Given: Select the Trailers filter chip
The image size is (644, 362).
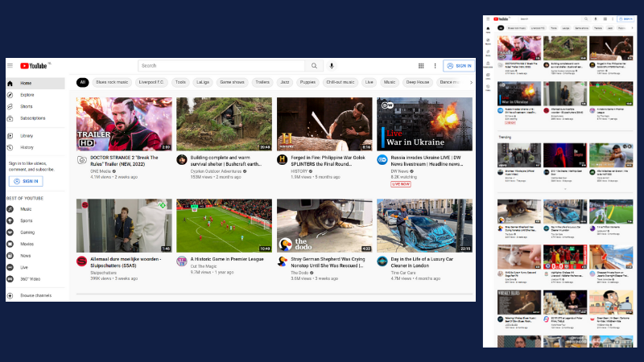Looking at the screenshot, I should (262, 83).
